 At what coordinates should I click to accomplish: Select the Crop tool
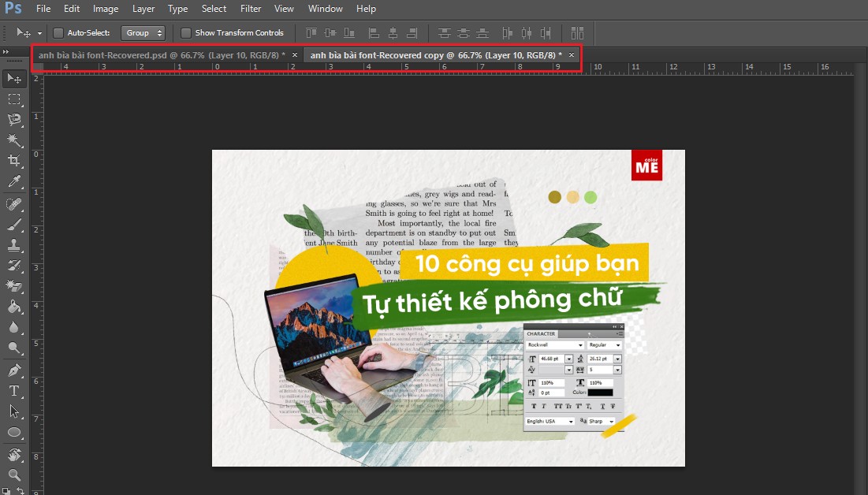point(13,160)
